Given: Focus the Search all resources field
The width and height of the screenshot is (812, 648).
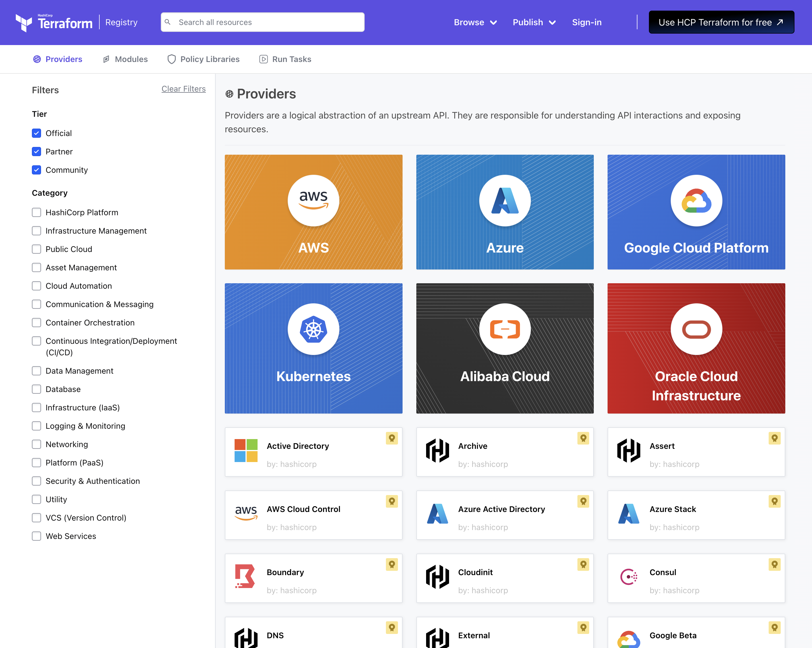Looking at the screenshot, I should click(x=262, y=22).
